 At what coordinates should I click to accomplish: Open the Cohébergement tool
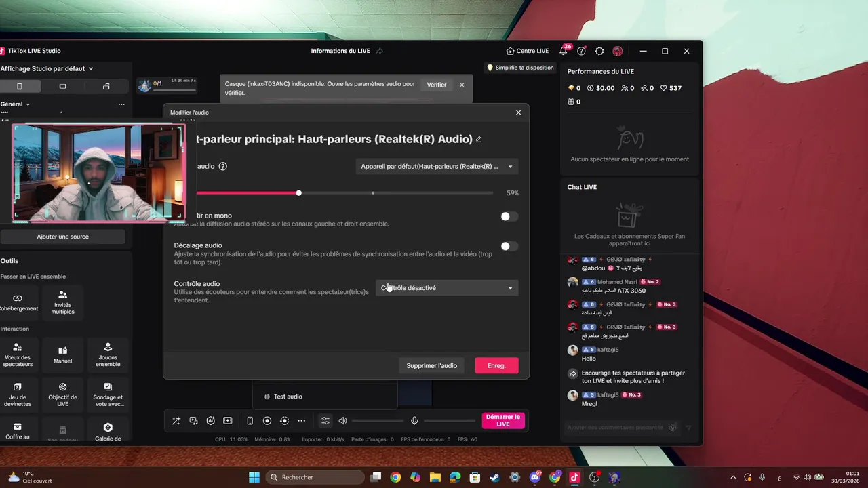pyautogui.click(x=18, y=302)
